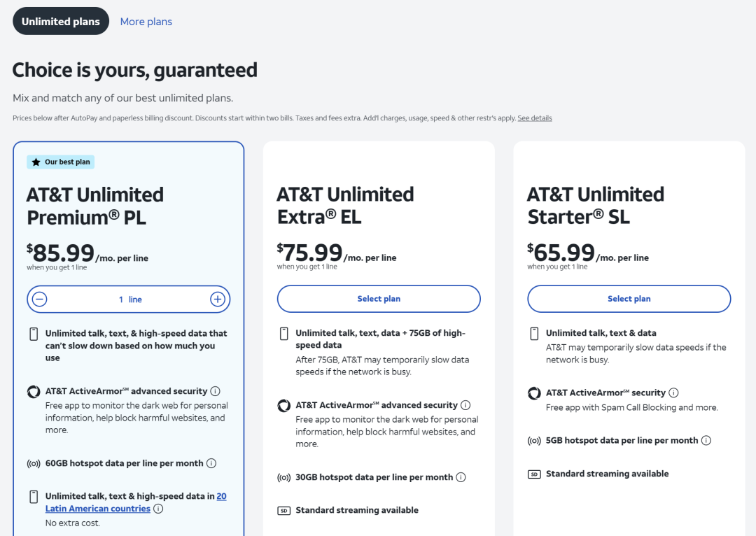
Task: Open info icon for Extra ActiveArmor advanced security
Action: (465, 405)
